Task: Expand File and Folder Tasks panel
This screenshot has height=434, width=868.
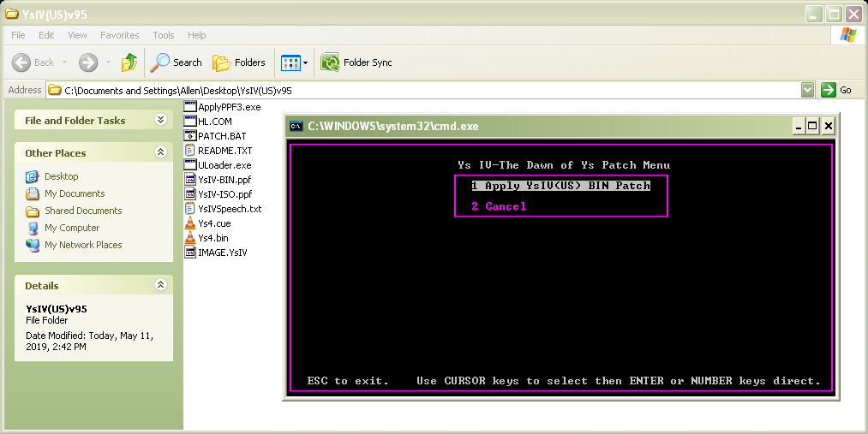Action: point(160,120)
